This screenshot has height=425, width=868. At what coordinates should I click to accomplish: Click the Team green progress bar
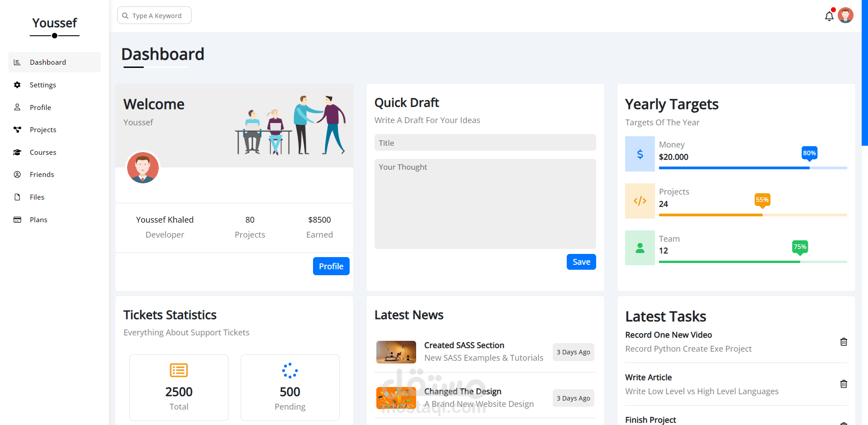pyautogui.click(x=753, y=262)
